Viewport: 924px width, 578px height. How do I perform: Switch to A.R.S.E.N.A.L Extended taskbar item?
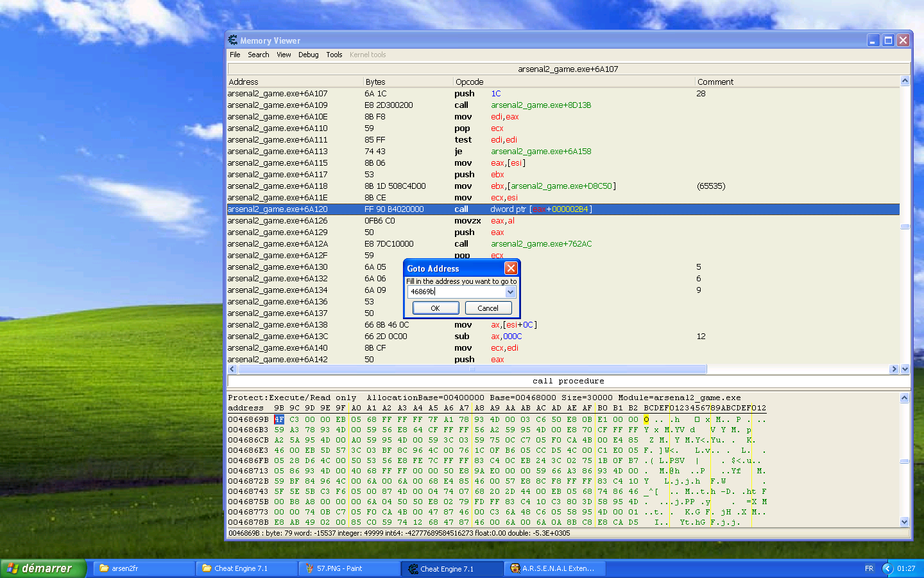coord(555,568)
